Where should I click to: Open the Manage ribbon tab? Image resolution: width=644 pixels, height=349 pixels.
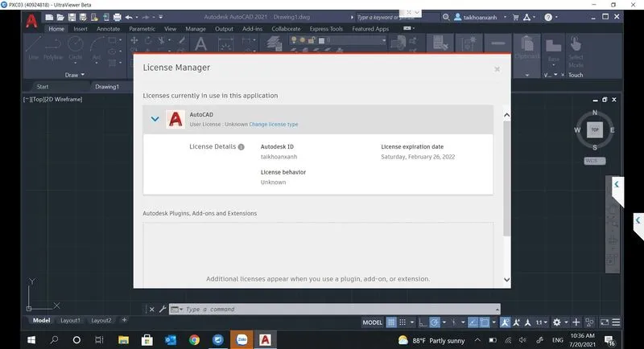(x=196, y=29)
